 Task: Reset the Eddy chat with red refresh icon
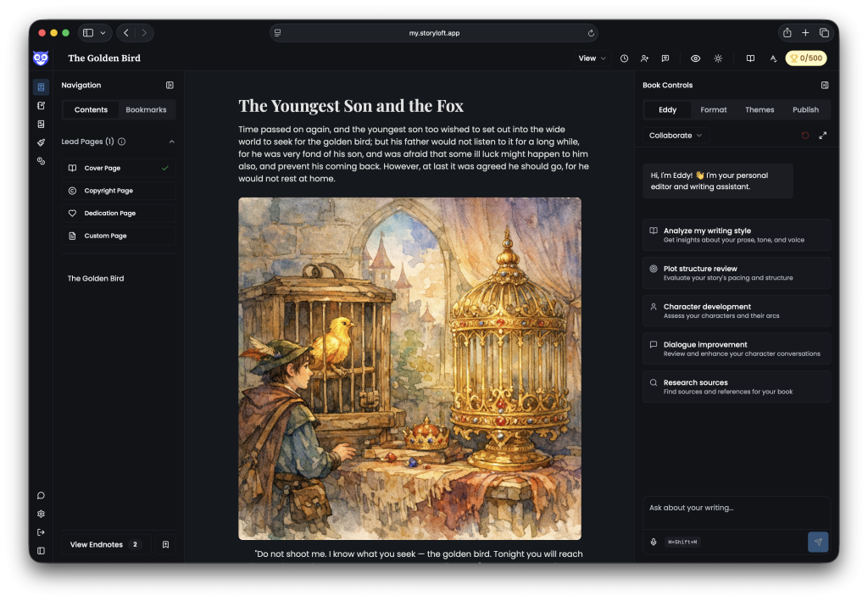pos(805,136)
